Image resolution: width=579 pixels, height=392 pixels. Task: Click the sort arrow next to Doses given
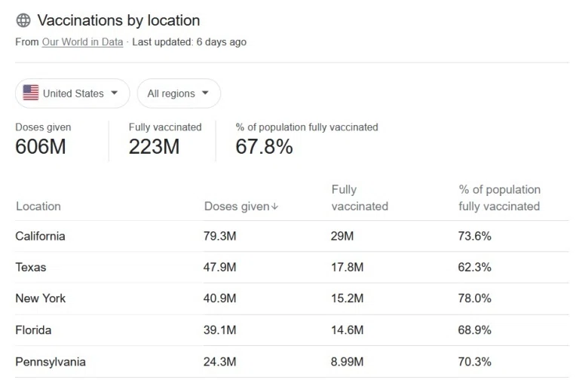[274, 207]
